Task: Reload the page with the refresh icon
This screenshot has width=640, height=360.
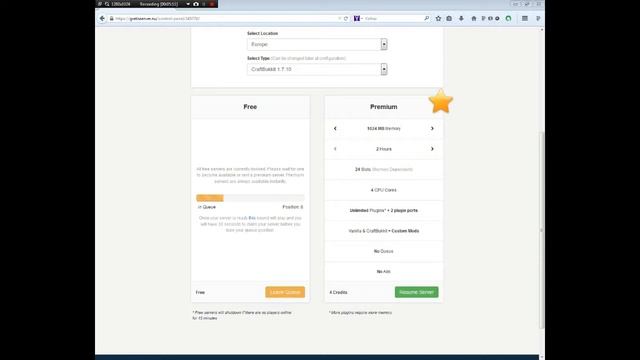Action: tap(346, 18)
